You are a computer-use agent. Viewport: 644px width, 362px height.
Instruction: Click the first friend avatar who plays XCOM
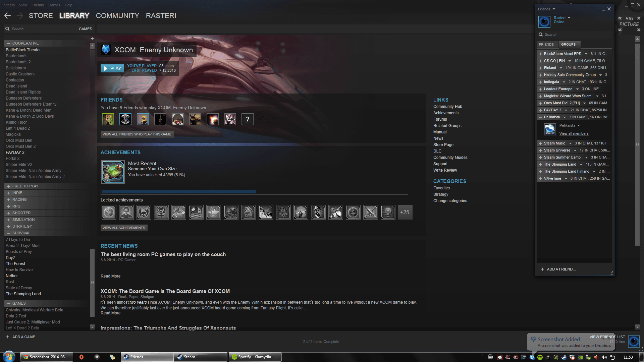(108, 119)
